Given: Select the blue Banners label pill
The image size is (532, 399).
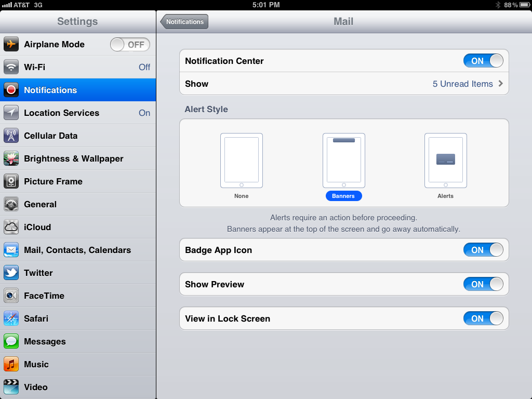Looking at the screenshot, I should pos(343,196).
